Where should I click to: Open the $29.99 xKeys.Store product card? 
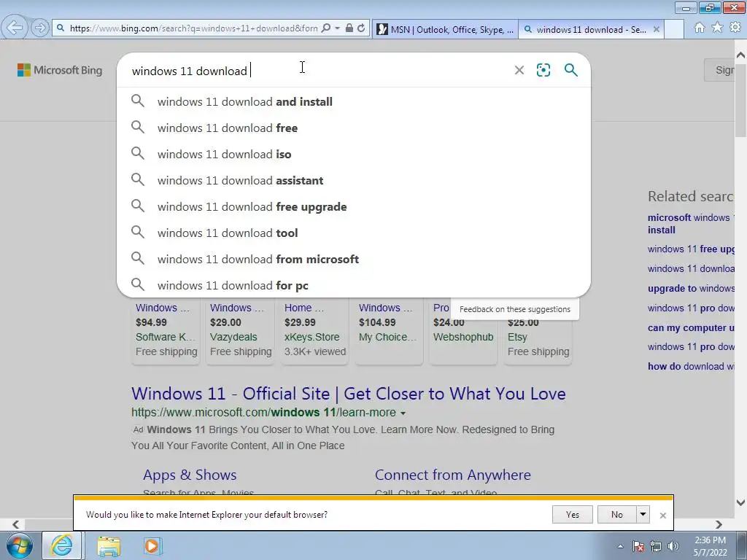pyautogui.click(x=314, y=330)
